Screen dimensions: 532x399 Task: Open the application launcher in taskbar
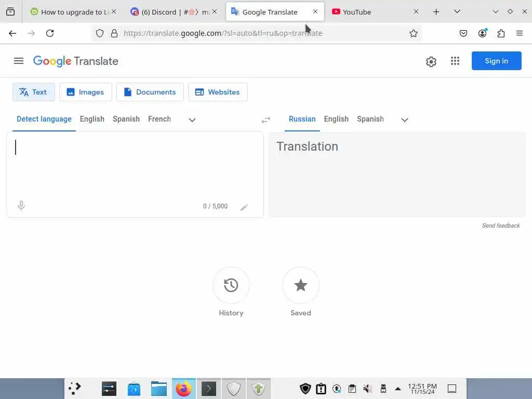click(75, 389)
